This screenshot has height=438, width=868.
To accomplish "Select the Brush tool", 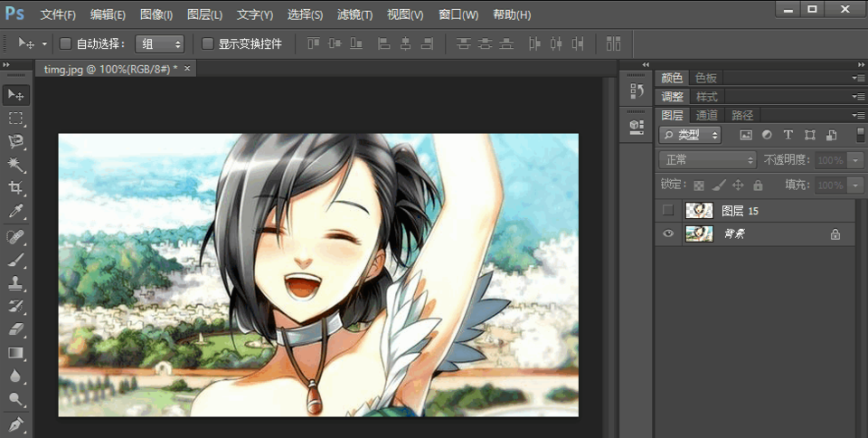I will point(16,260).
